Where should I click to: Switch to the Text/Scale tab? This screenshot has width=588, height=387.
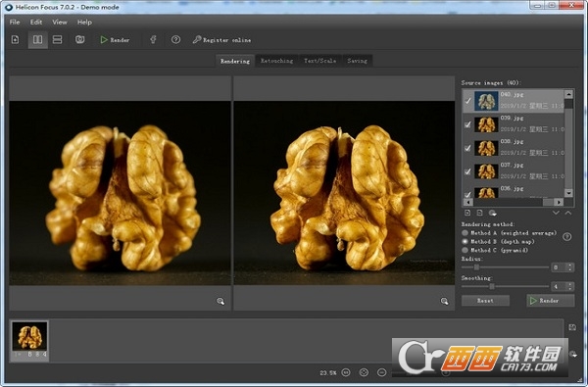[319, 61]
